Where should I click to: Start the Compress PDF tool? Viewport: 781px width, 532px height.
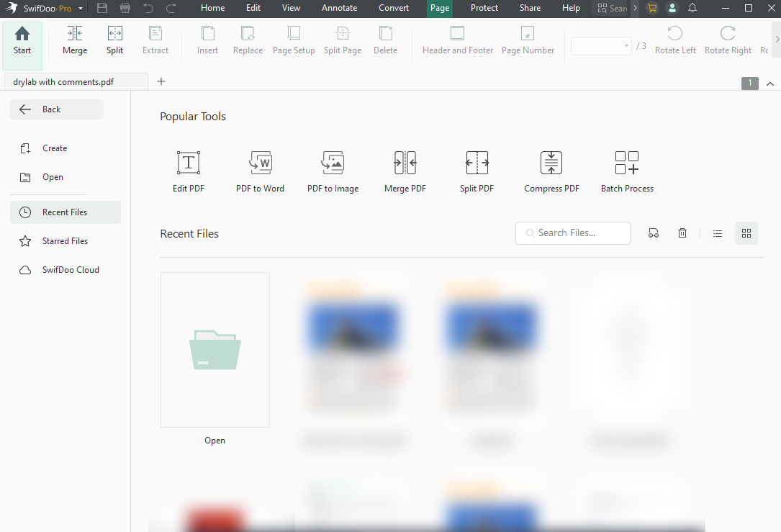pos(551,171)
